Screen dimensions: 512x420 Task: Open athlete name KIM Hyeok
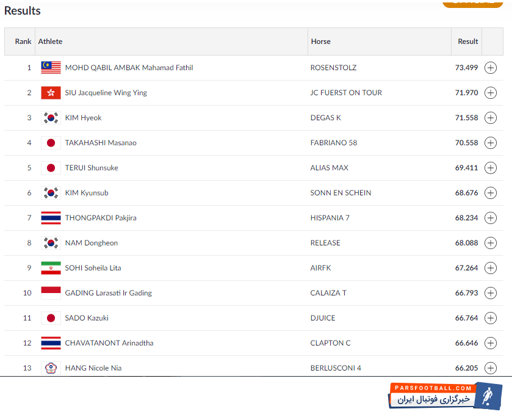(84, 118)
